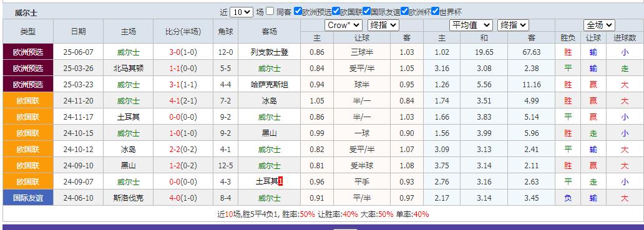
Task: Open 北马其顿 home team link
Action: tap(128, 69)
